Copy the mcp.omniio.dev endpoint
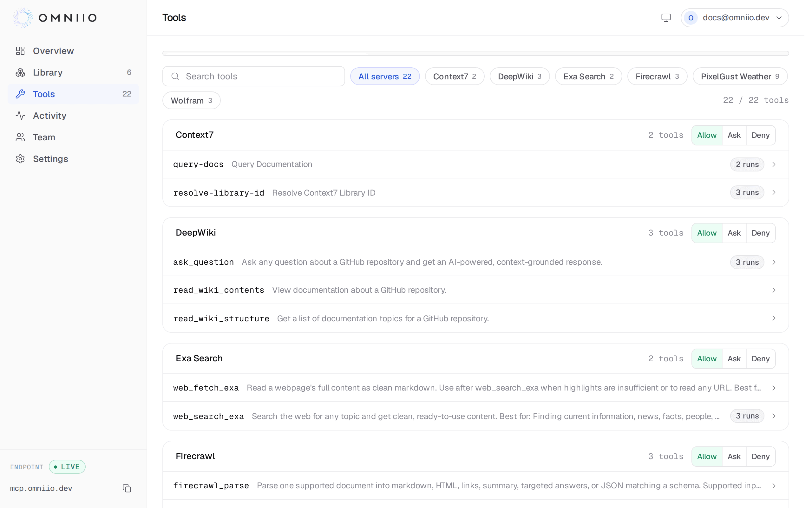The height and width of the screenshot is (508, 812). coord(127,488)
